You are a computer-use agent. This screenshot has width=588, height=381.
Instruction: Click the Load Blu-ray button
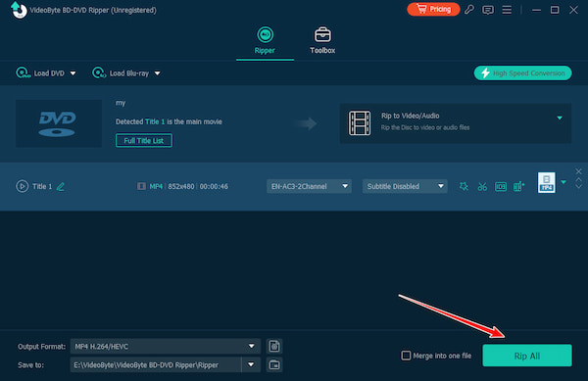(x=121, y=73)
